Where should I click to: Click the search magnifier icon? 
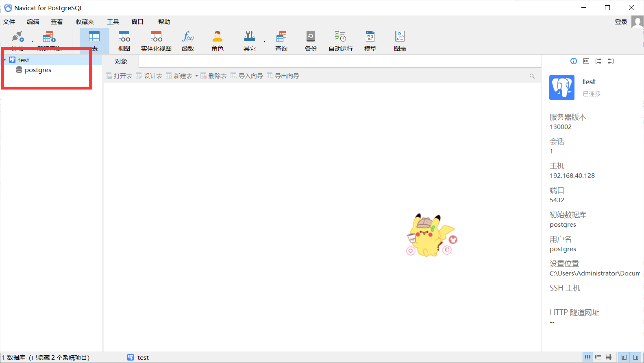[x=532, y=76]
